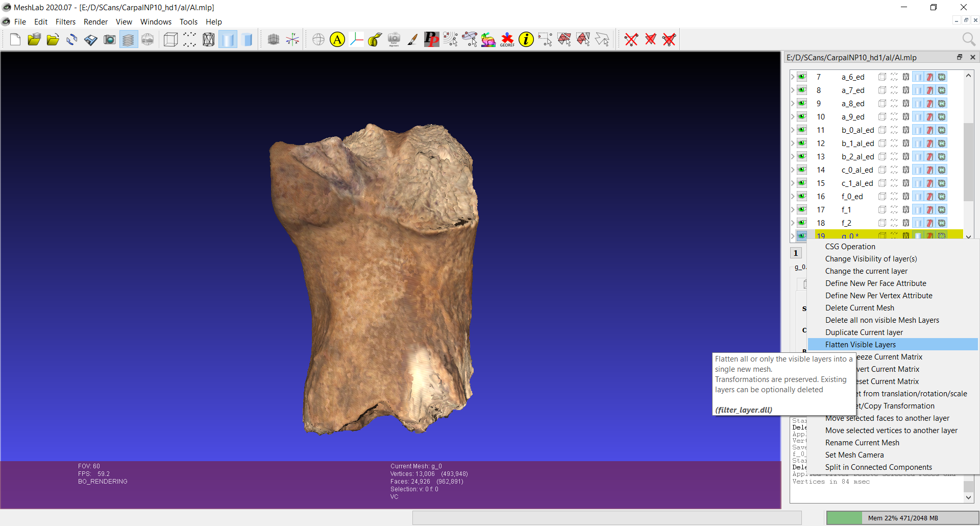Click the Georeferencing GEOREF icon
The width and height of the screenshot is (980, 526).
click(507, 39)
